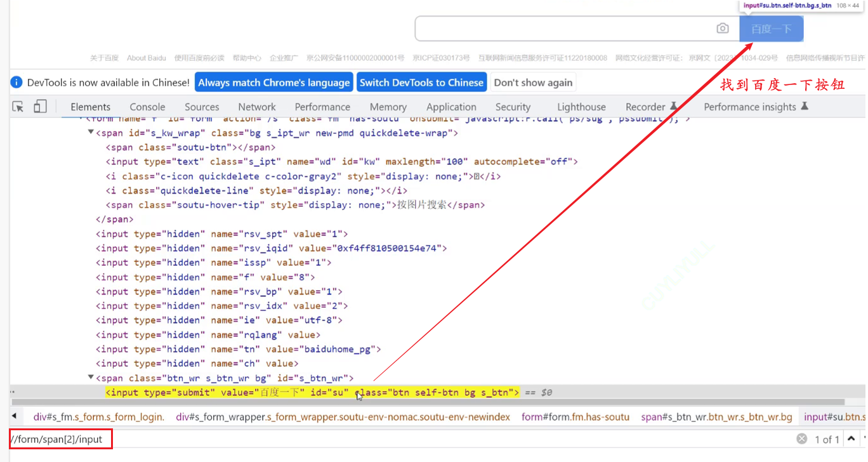
Task: Select hidden input name="f" line
Action: coord(205,277)
